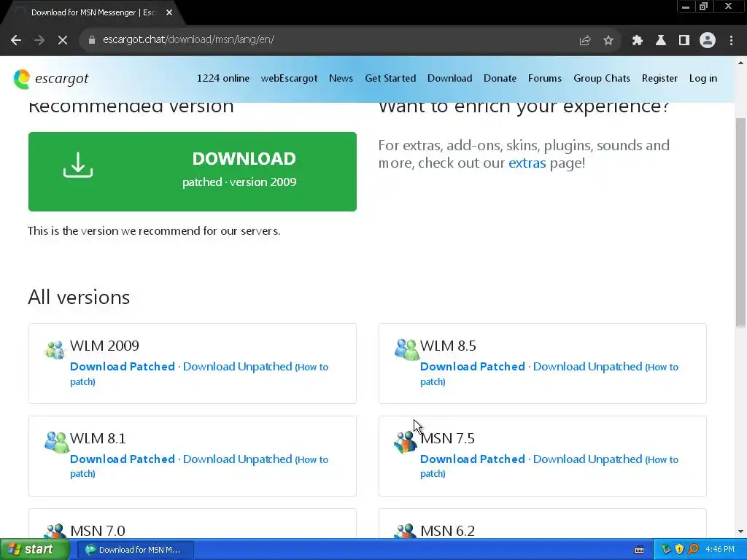747x560 pixels.
Task: Select the Download for MSN Messenger tab
Action: pyautogui.click(x=93, y=12)
